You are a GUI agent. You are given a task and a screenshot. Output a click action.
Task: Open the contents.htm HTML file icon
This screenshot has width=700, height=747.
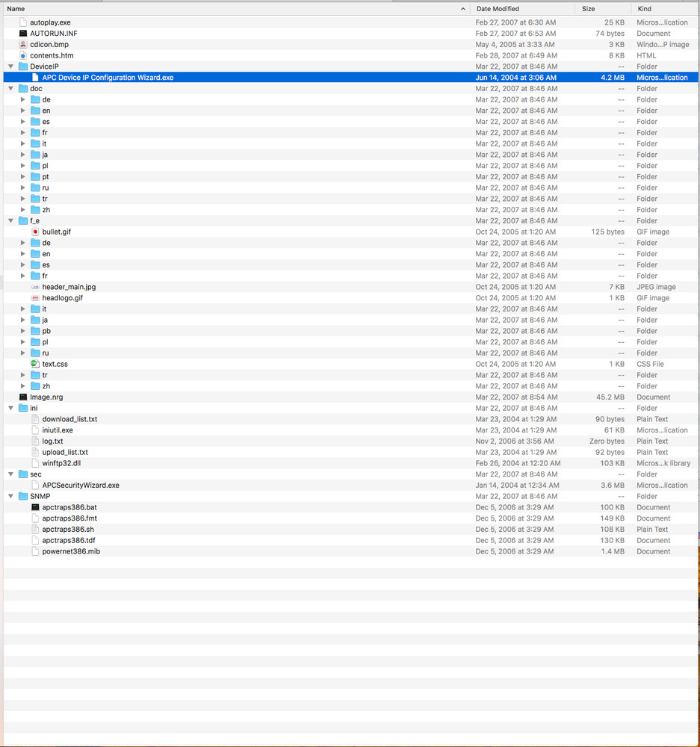tap(24, 55)
